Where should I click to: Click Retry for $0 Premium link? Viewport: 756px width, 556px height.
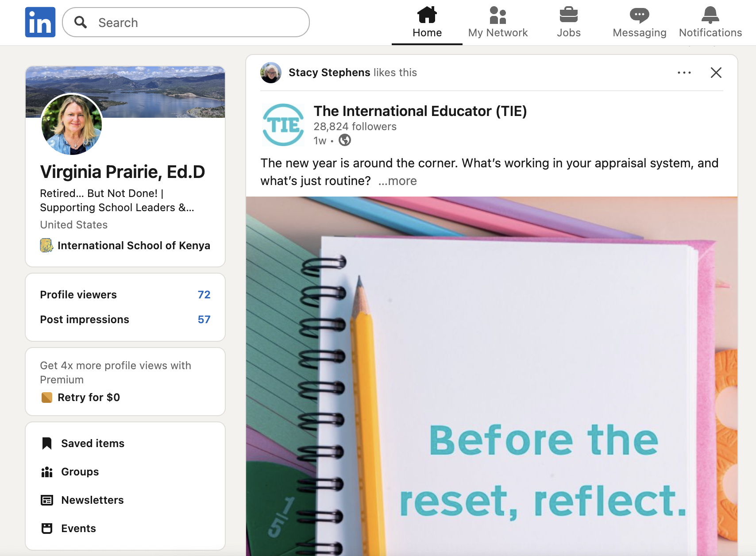[x=89, y=397]
